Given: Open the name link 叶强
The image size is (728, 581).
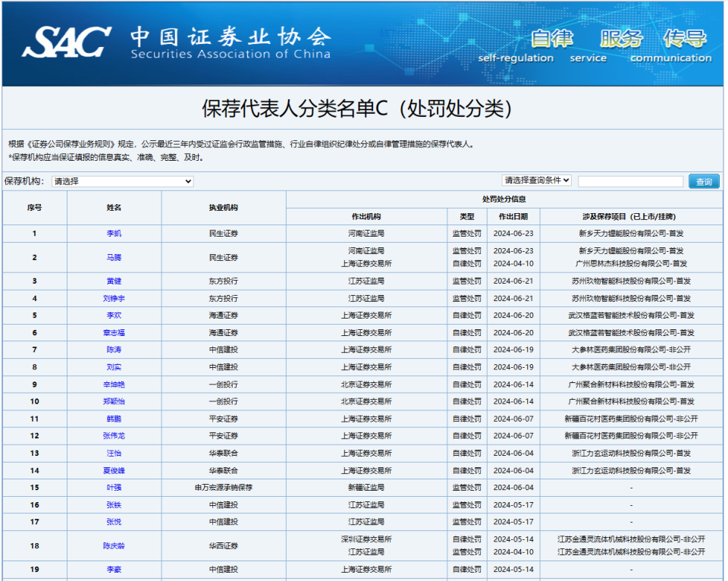Looking at the screenshot, I should pos(114,488).
